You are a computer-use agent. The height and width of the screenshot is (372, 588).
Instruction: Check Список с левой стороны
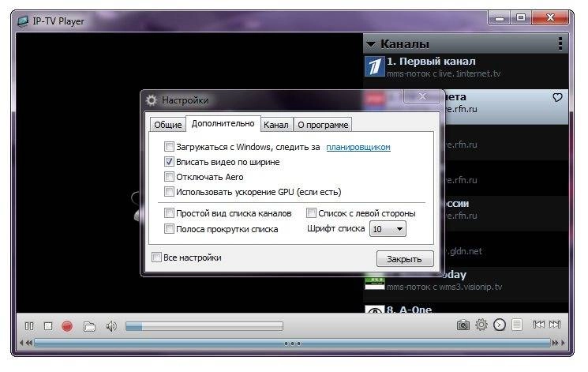point(311,213)
